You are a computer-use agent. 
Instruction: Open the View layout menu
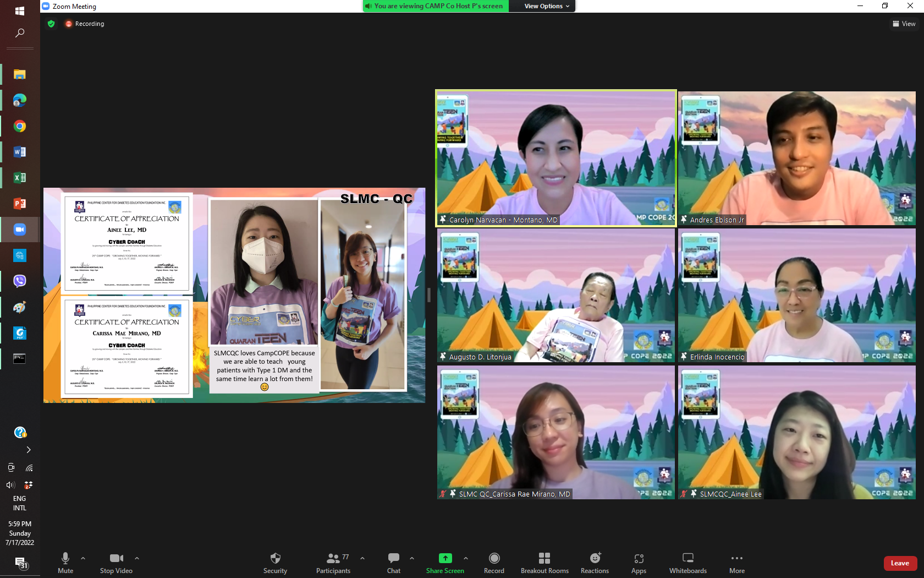904,24
